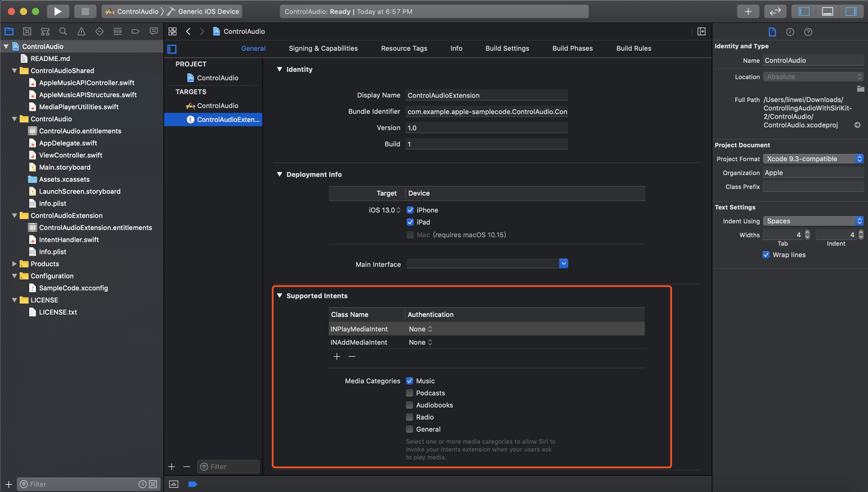Switch to Resource Tags tab
868x492 pixels.
coord(404,49)
